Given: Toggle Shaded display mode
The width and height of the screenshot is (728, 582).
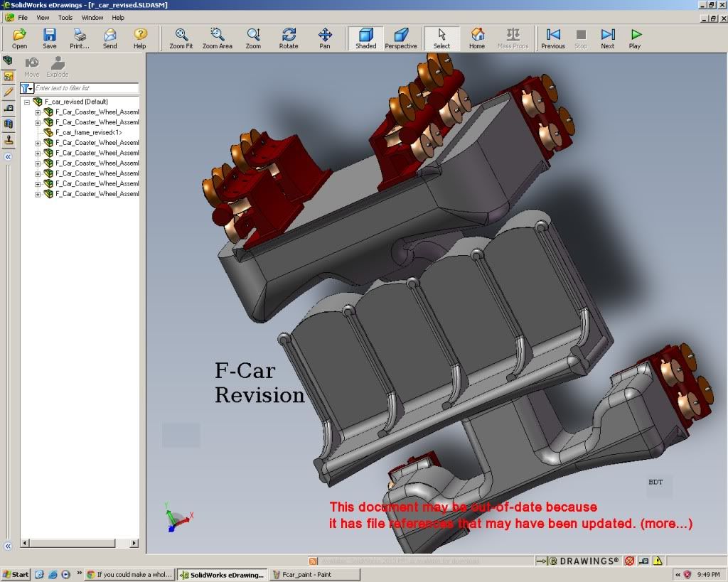Looking at the screenshot, I should coord(365,38).
